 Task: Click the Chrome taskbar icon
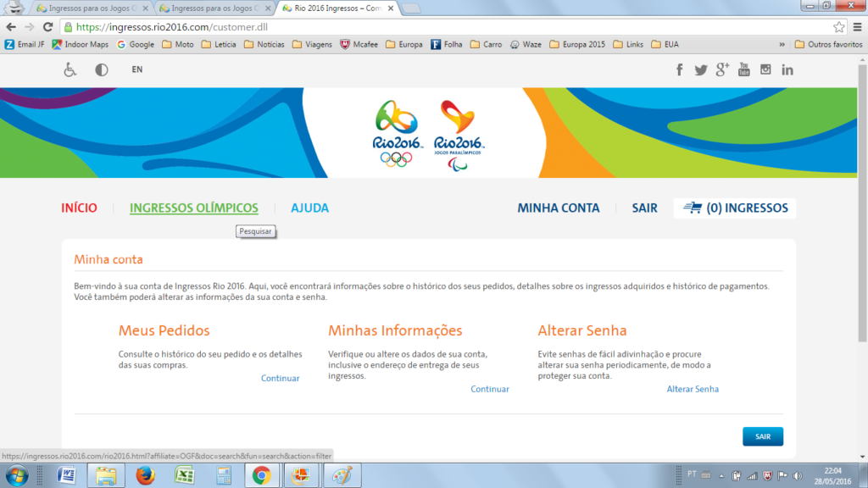[x=261, y=475]
